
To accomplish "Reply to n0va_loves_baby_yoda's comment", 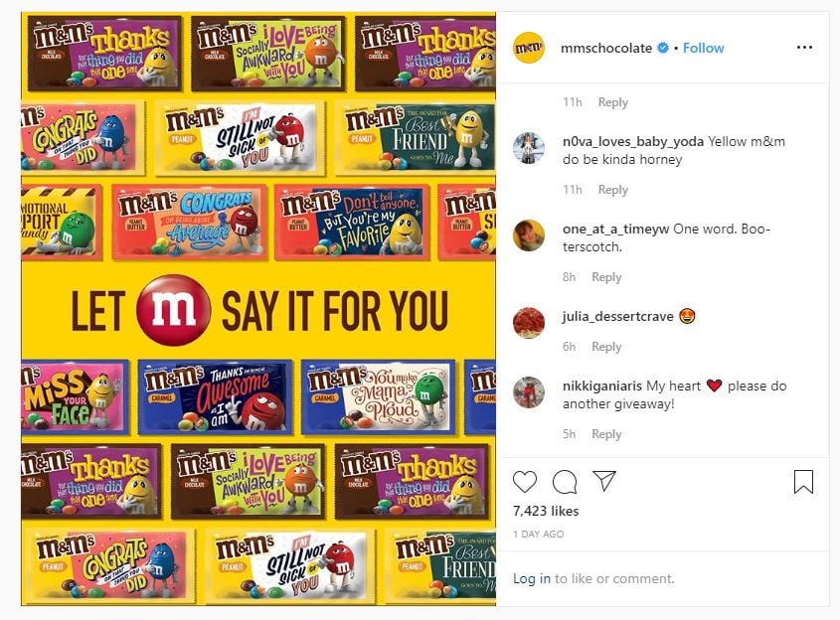I will (612, 190).
